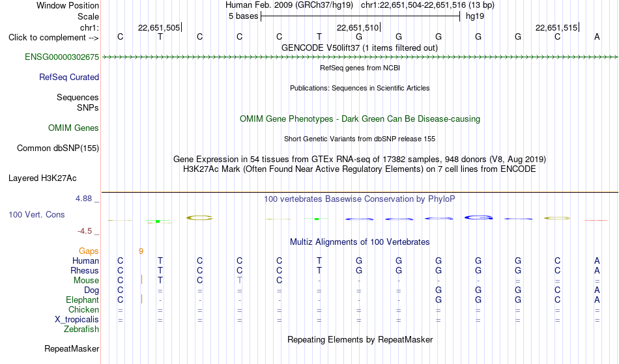Click 'Publications: Sequences in Scientific Articles' title

(360, 88)
